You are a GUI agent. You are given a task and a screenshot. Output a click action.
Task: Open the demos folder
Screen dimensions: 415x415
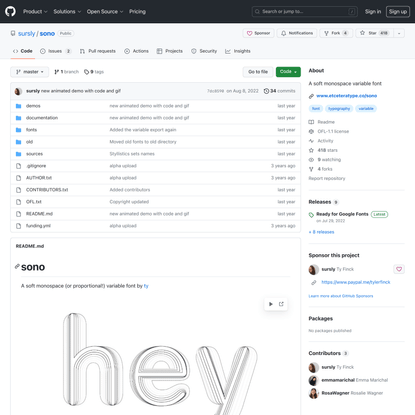(x=33, y=106)
